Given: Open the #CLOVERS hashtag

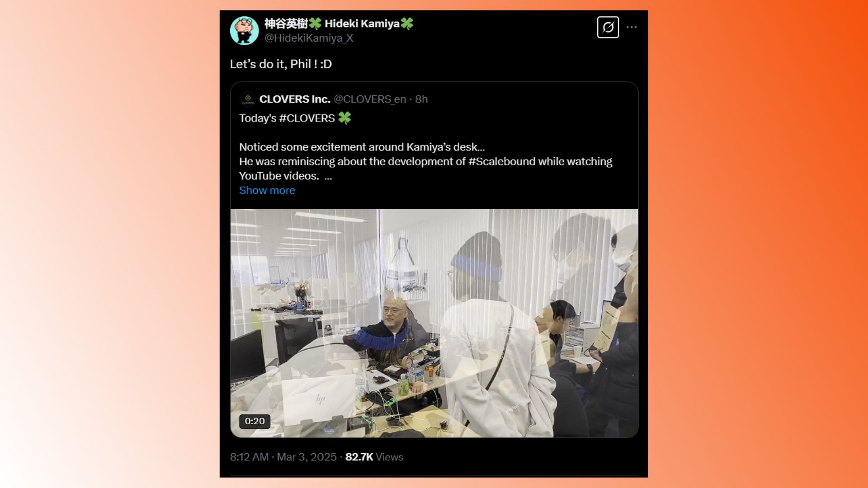Looking at the screenshot, I should point(307,118).
